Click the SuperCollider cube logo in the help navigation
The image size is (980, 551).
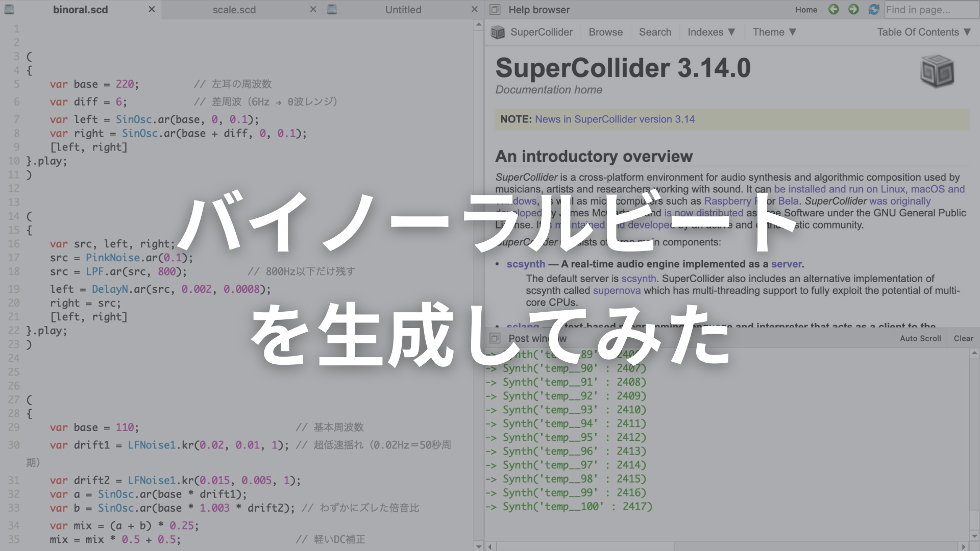point(498,32)
